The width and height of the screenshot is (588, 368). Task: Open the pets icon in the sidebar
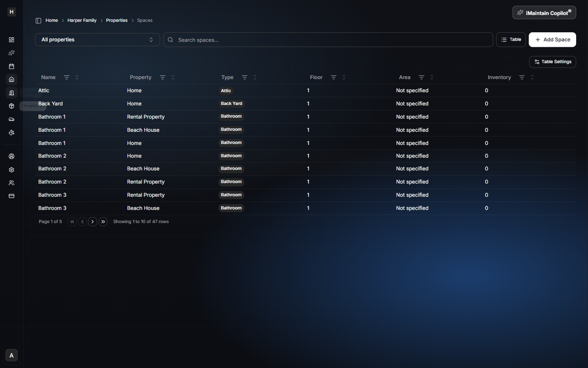click(x=11, y=133)
